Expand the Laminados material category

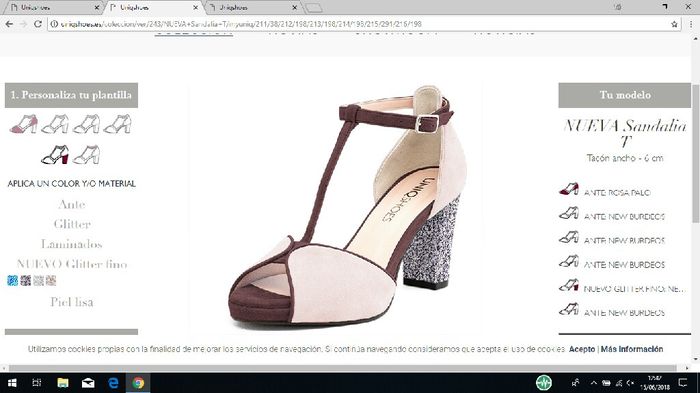(71, 244)
